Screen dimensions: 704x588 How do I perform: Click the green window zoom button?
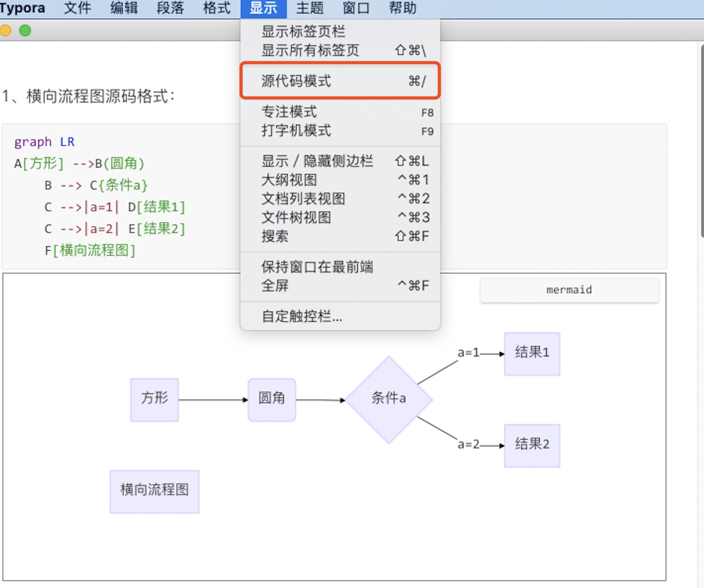pyautogui.click(x=25, y=30)
